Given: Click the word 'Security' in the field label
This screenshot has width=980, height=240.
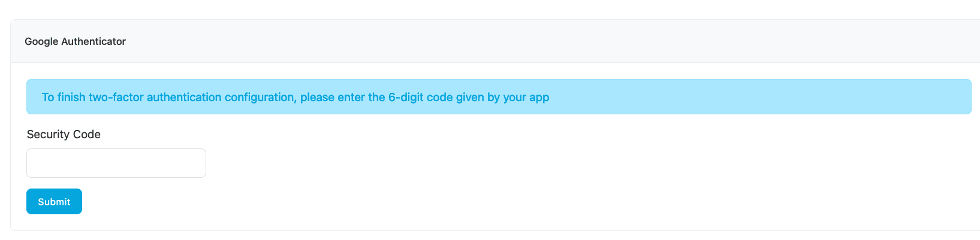Looking at the screenshot, I should pos(49,134).
